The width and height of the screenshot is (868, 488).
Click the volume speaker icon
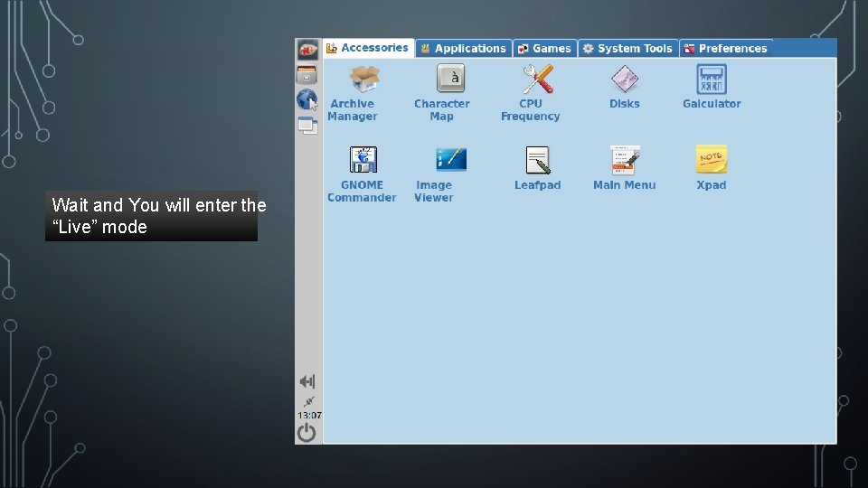[307, 381]
